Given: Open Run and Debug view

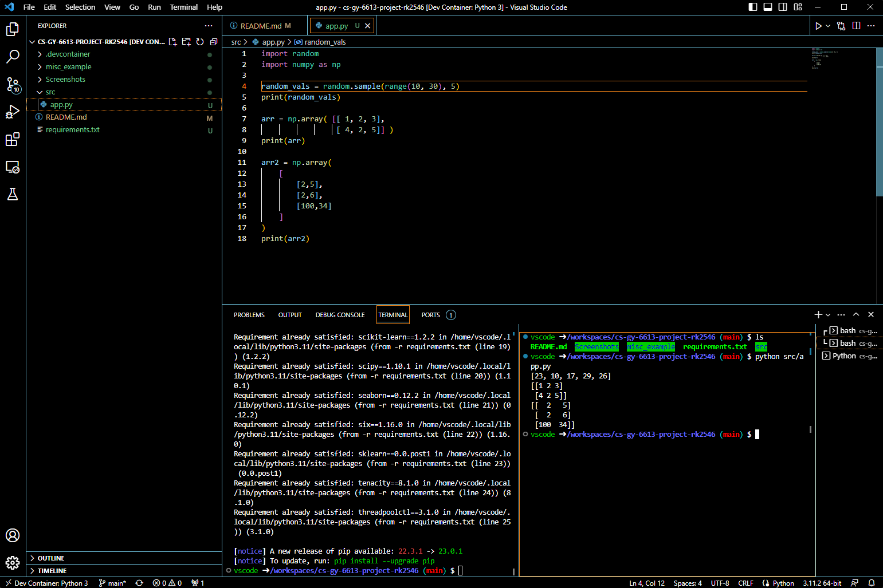Looking at the screenshot, I should (x=13, y=112).
